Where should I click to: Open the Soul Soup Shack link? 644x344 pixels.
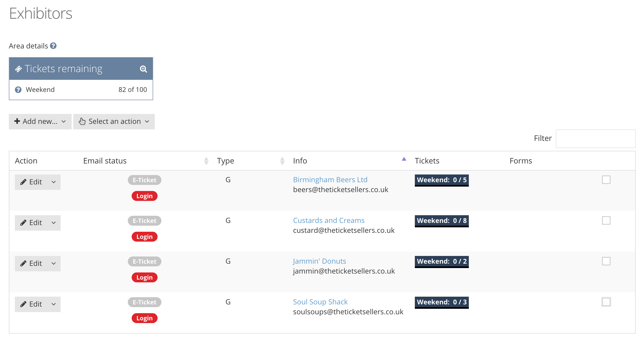tap(320, 302)
